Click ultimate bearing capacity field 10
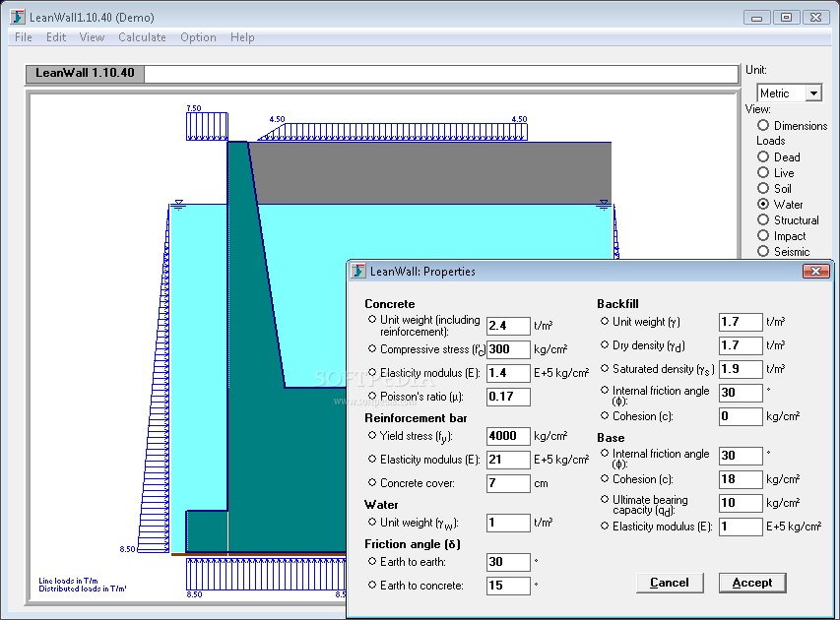Screen dimensions: 840x620 (741, 503)
